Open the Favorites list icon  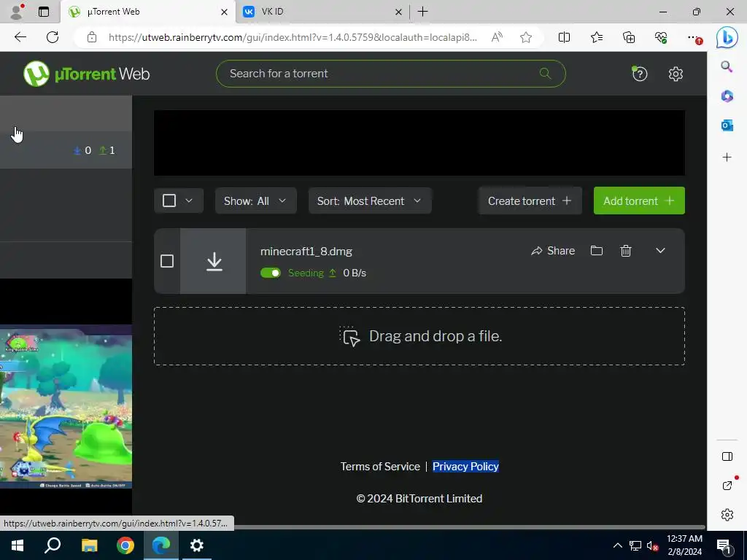click(x=597, y=37)
